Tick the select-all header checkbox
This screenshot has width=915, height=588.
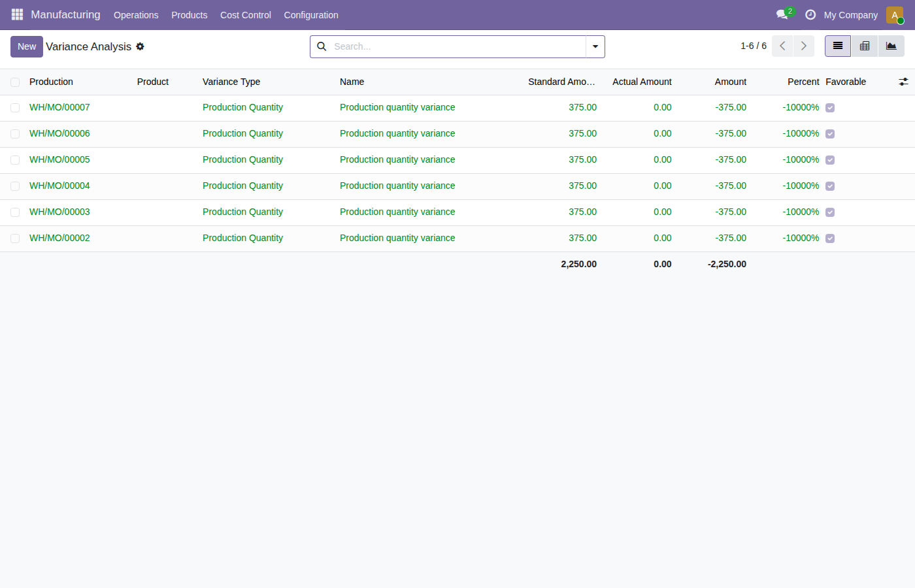(15, 82)
